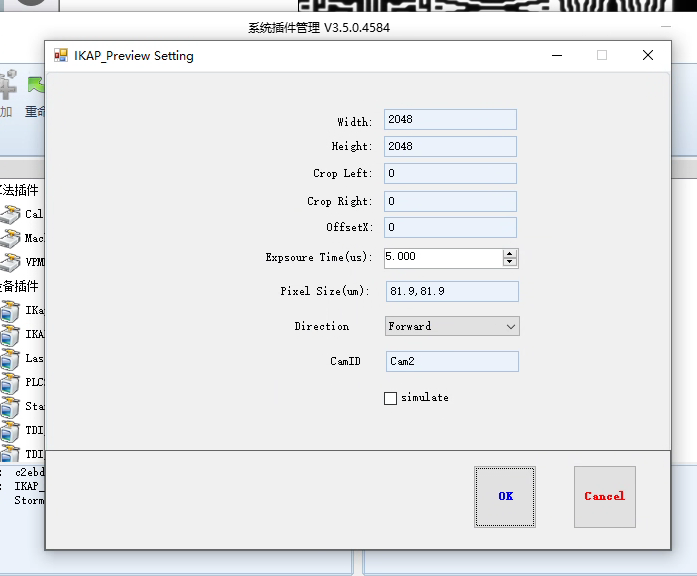Click the IKAP_Preview Setting title bar icon
Viewport: 697px width, 576px height.
(61, 56)
